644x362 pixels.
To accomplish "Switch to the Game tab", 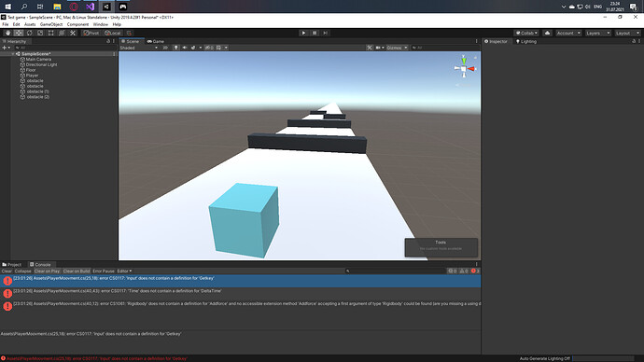I will coord(156,41).
